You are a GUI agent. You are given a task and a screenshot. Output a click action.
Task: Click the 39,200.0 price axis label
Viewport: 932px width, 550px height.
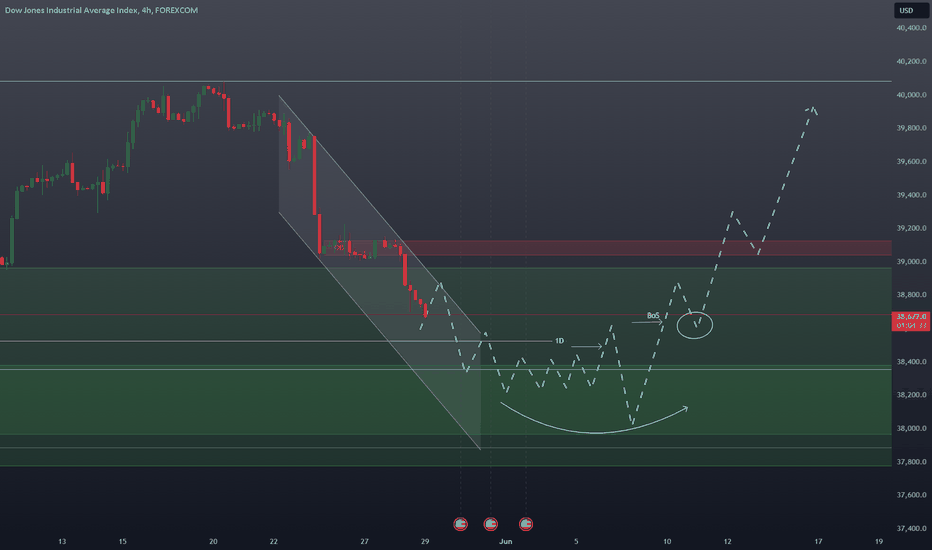click(911, 228)
